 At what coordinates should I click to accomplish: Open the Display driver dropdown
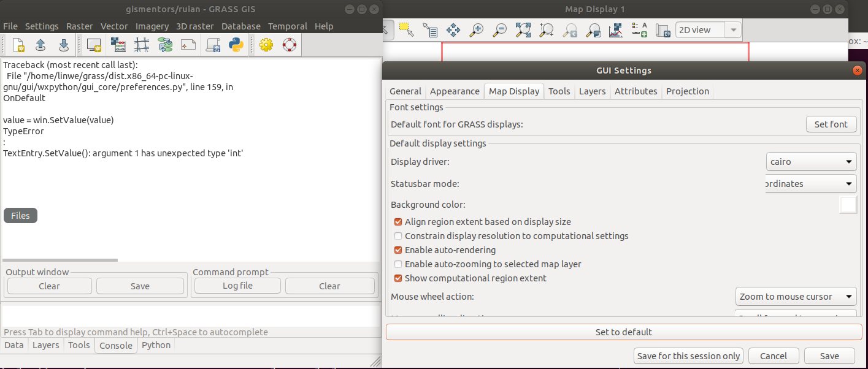[811, 161]
